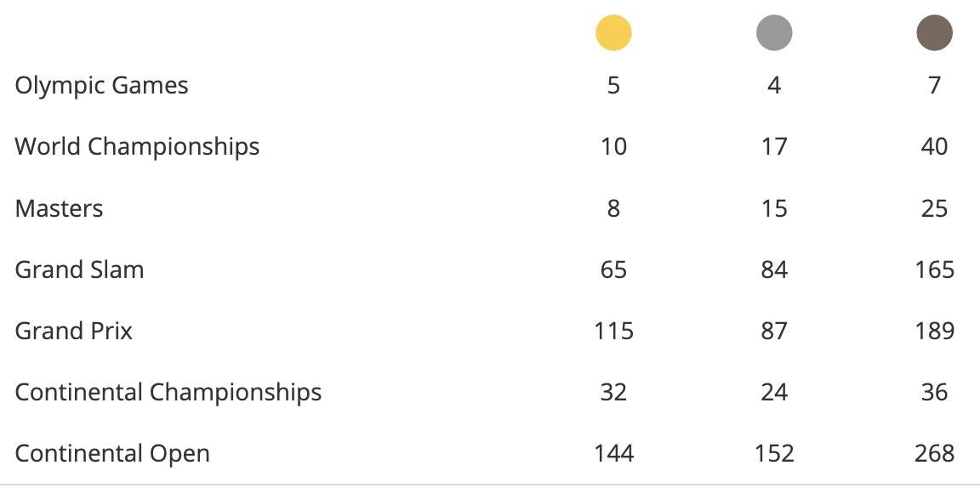This screenshot has height=488, width=980.
Task: Click Continental Open silver count 152
Action: (774, 454)
